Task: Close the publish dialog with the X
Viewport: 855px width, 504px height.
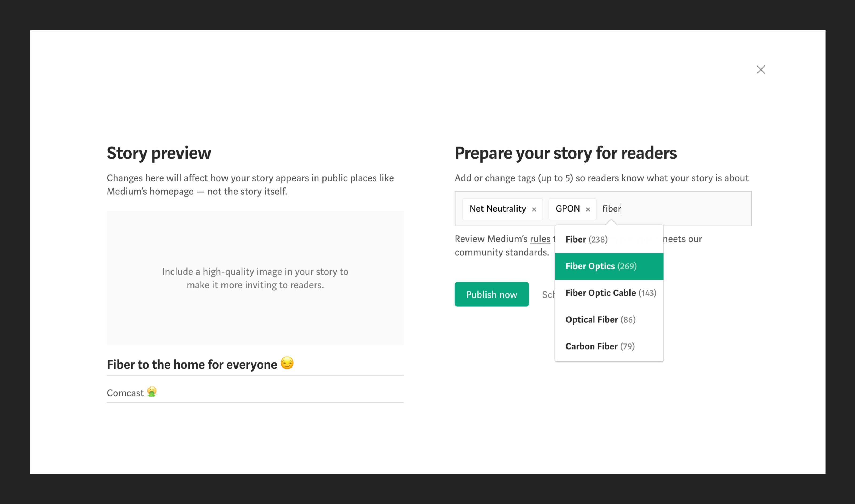Action: [761, 70]
